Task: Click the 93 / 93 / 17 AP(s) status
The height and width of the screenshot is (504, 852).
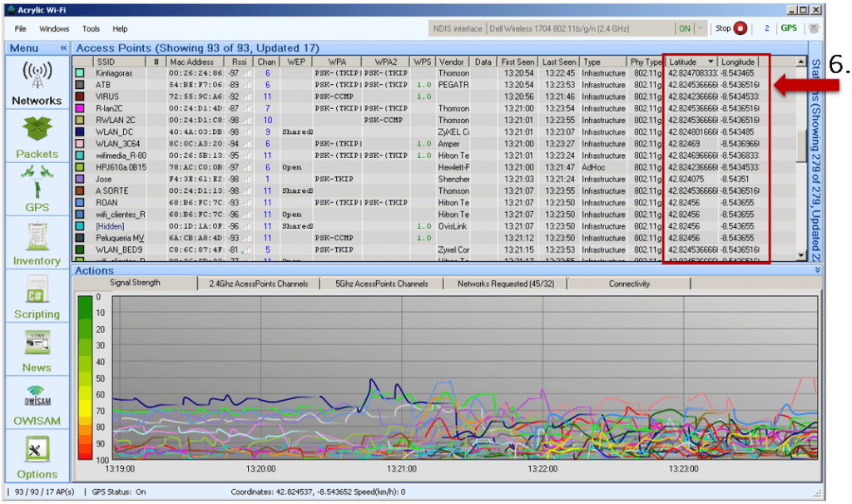Action: click(45, 492)
